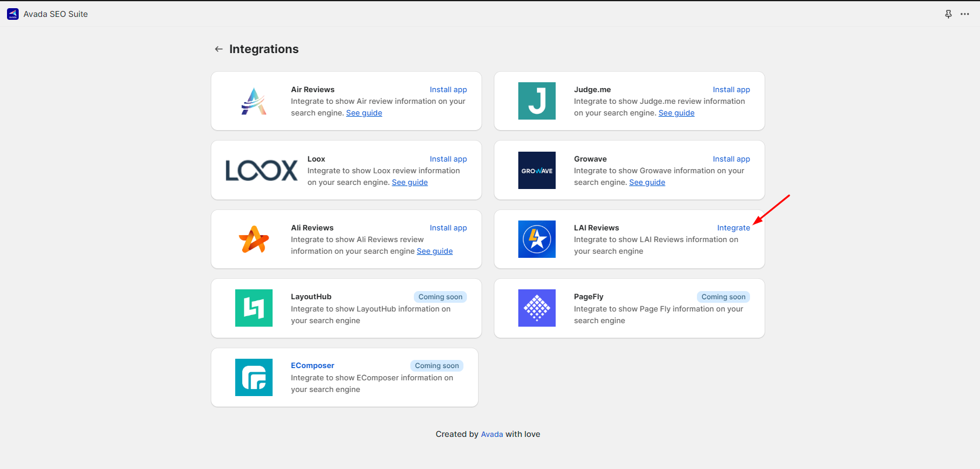
Task: Click the Ali Reviews star logo
Action: point(254,239)
